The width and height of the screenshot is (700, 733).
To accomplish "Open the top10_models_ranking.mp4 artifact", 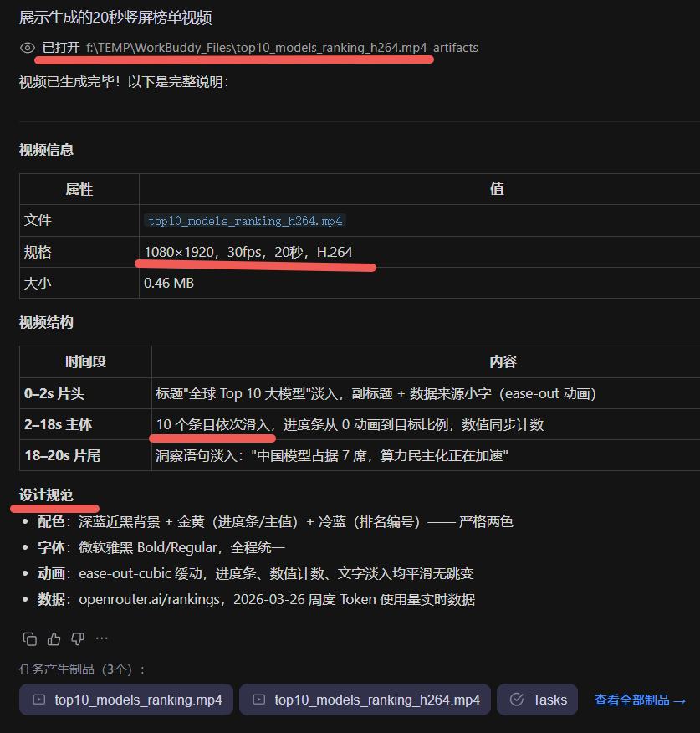I will (x=125, y=700).
